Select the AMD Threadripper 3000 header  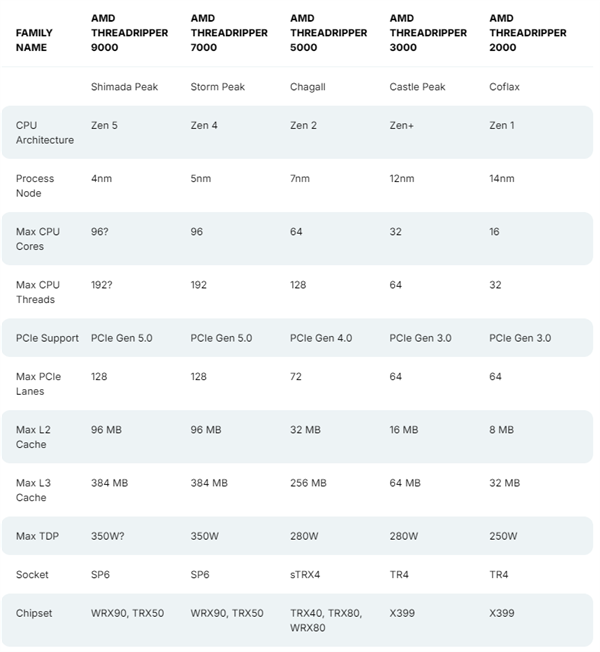428,32
